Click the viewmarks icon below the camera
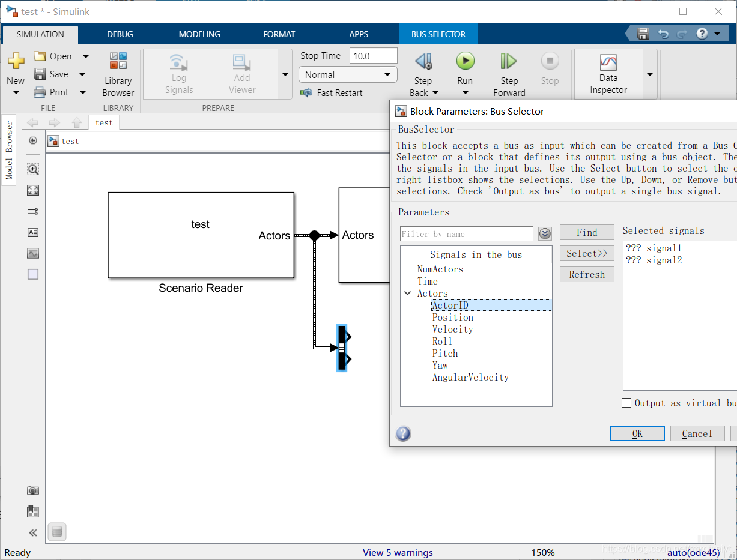Image resolution: width=737 pixels, height=560 pixels. 33,511
